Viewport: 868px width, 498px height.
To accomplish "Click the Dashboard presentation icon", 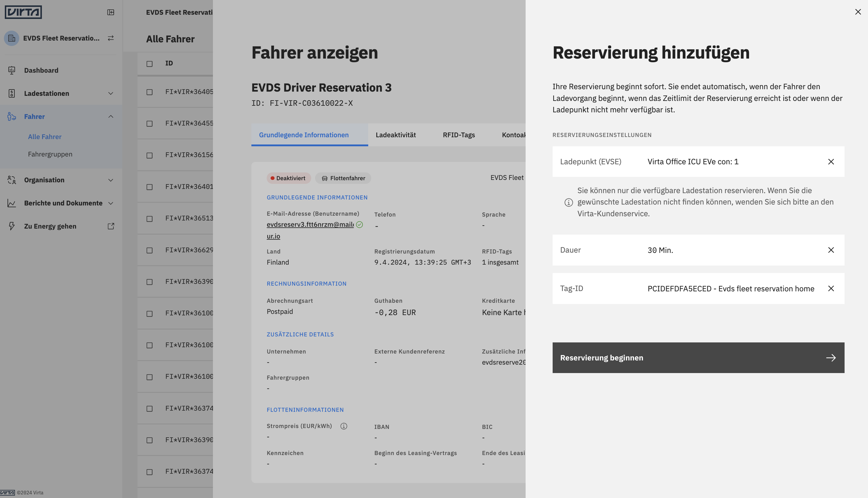I will pyautogui.click(x=12, y=70).
